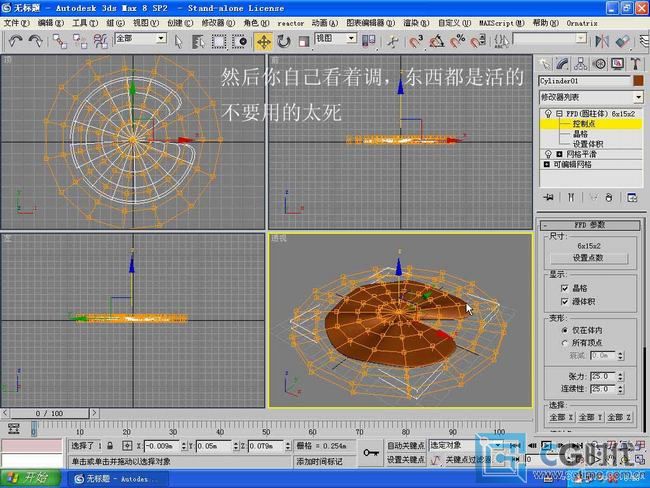This screenshot has height=488, width=650.
Task: Activate the Bind to Space Warp tool
Action: (x=100, y=41)
